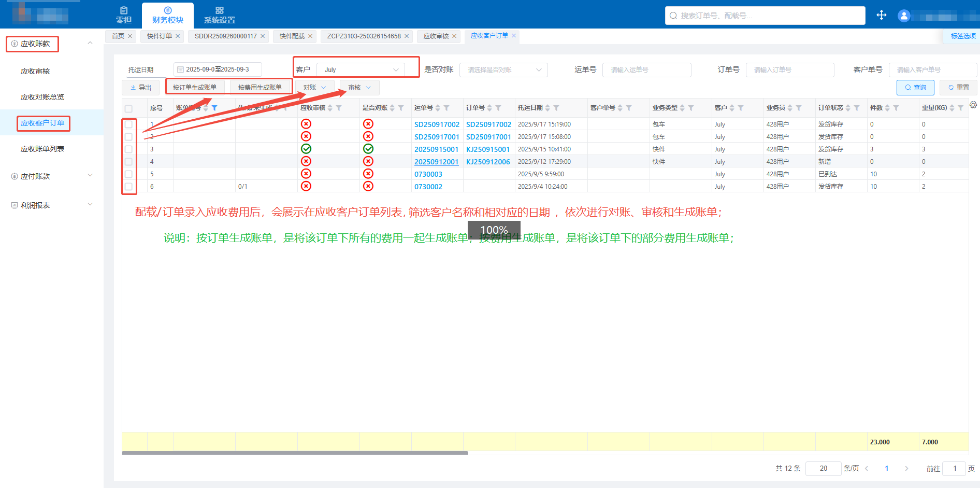Open waybill link SD250917002
Image resolution: width=980 pixels, height=491 pixels.
[437, 124]
